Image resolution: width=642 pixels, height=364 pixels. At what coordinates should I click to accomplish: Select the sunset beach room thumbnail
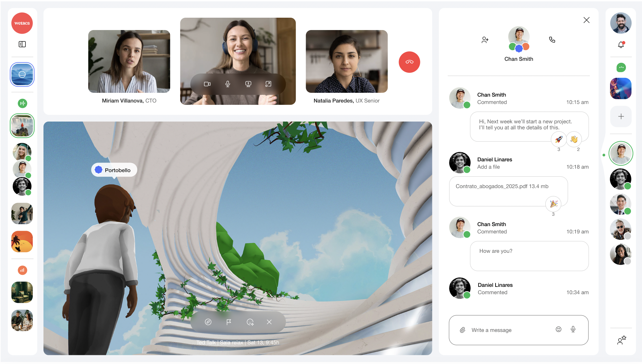pos(22,241)
